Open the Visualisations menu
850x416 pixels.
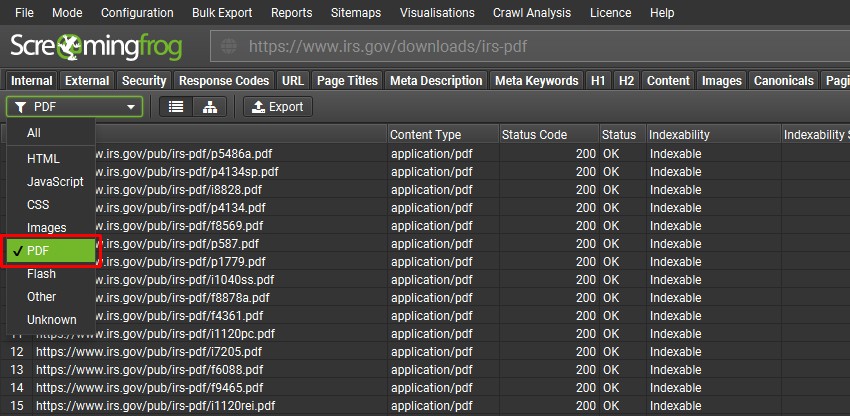tap(437, 12)
